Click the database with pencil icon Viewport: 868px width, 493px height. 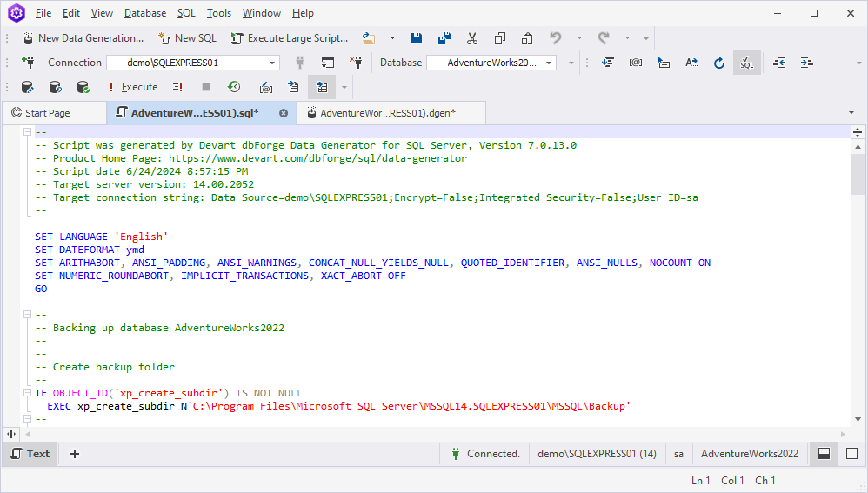(27, 87)
